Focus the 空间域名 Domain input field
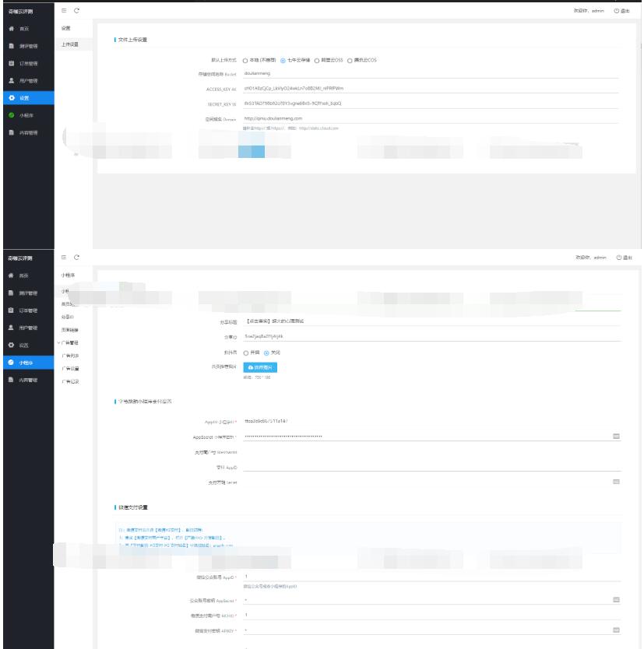 [x=428, y=118]
